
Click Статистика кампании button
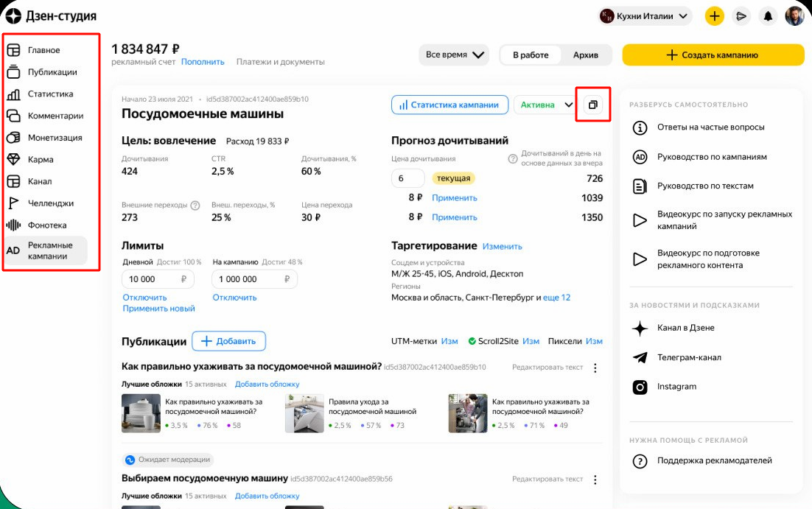pos(449,105)
